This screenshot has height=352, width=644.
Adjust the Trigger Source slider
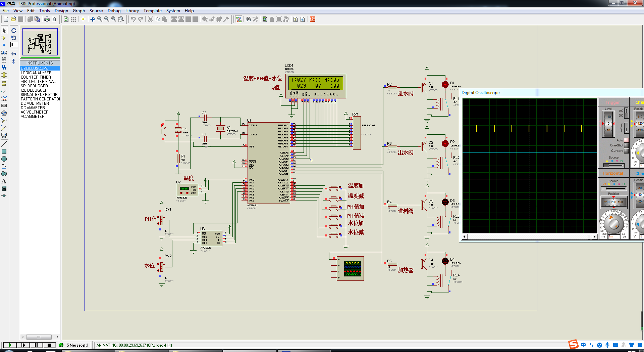point(613,165)
